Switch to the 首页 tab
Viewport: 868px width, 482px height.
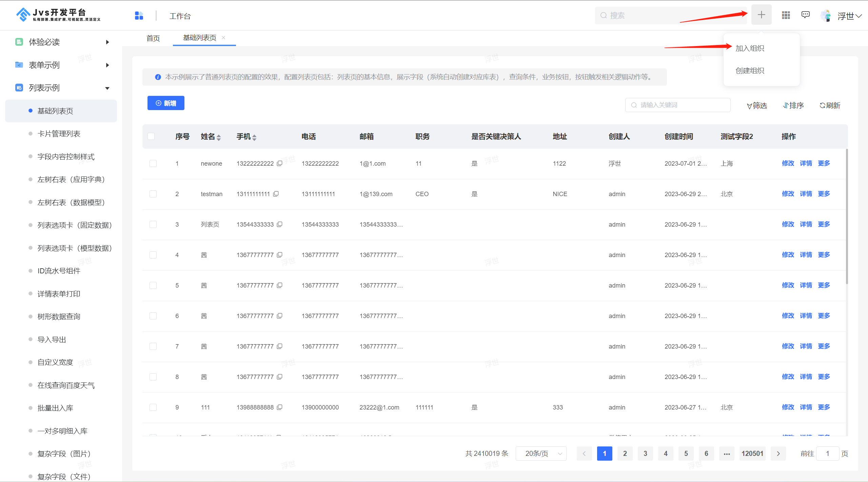pos(153,38)
